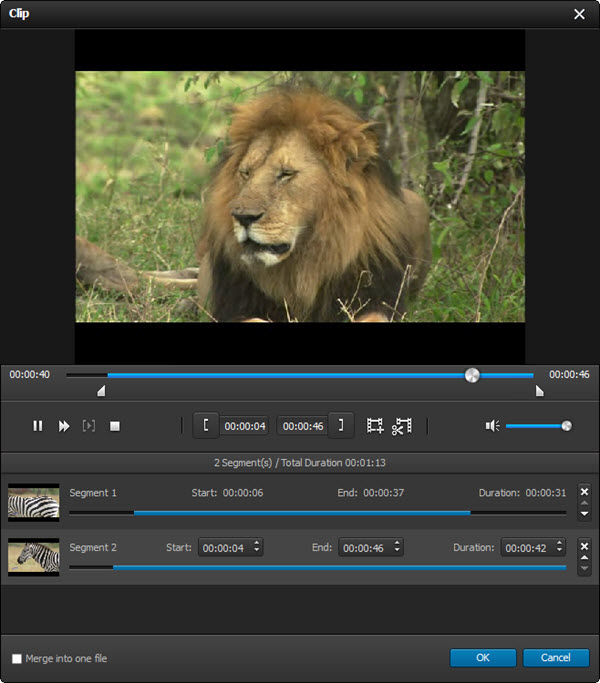
Task: Select the Segment 1 zebra thumbnail
Action: pyautogui.click(x=34, y=502)
